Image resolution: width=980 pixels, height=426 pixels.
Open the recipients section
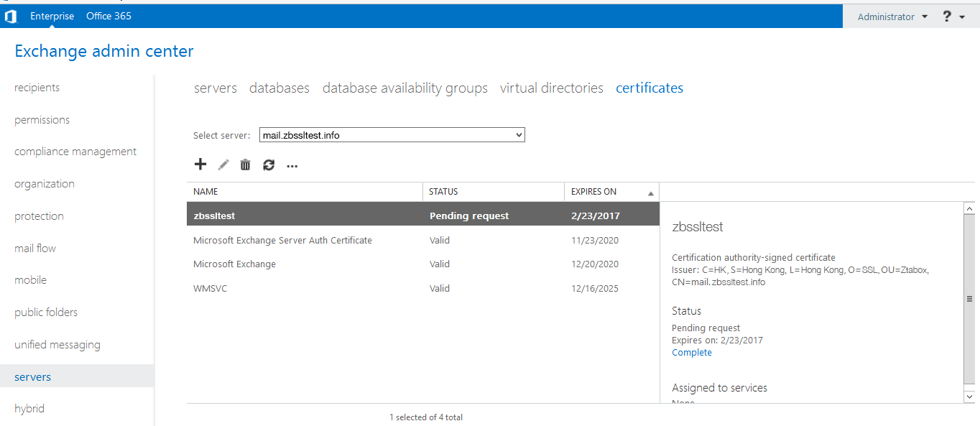tap(36, 87)
